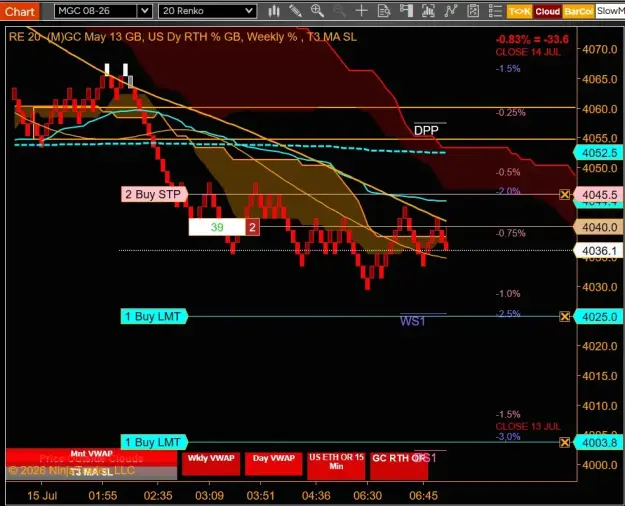The height and width of the screenshot is (506, 625).
Task: Cancel the 4025.0 Buy LMT order X
Action: (x=564, y=317)
